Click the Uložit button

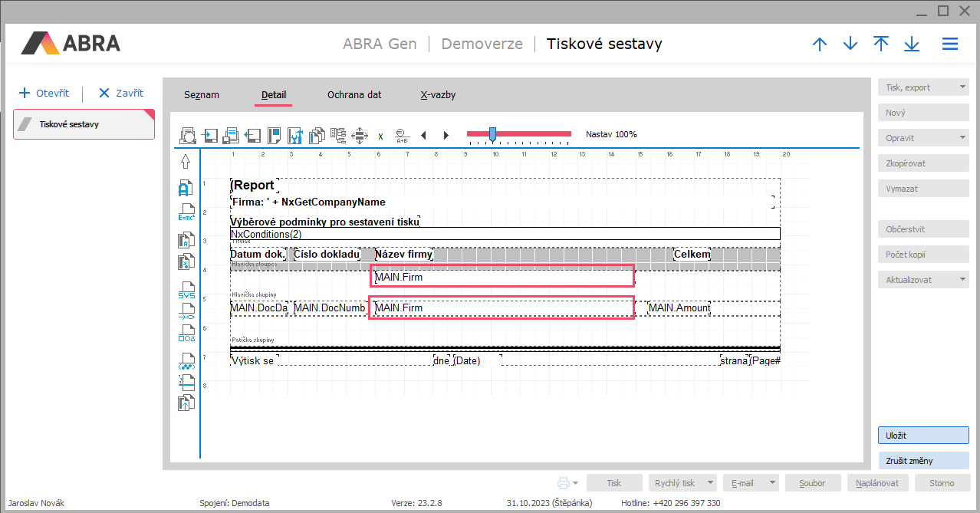coord(923,435)
